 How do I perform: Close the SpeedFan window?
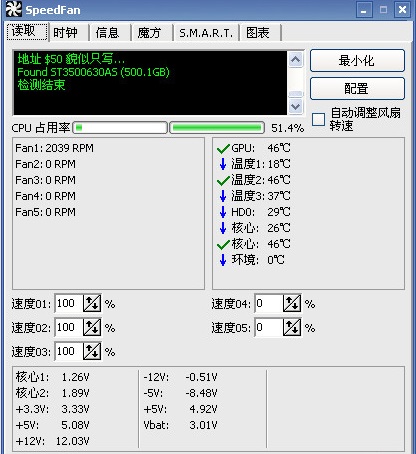tap(402, 10)
